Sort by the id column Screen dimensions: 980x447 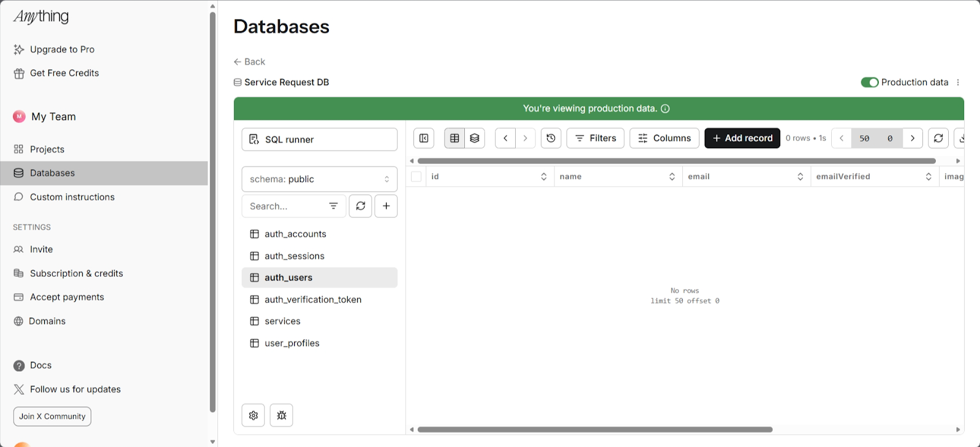pyautogui.click(x=543, y=177)
